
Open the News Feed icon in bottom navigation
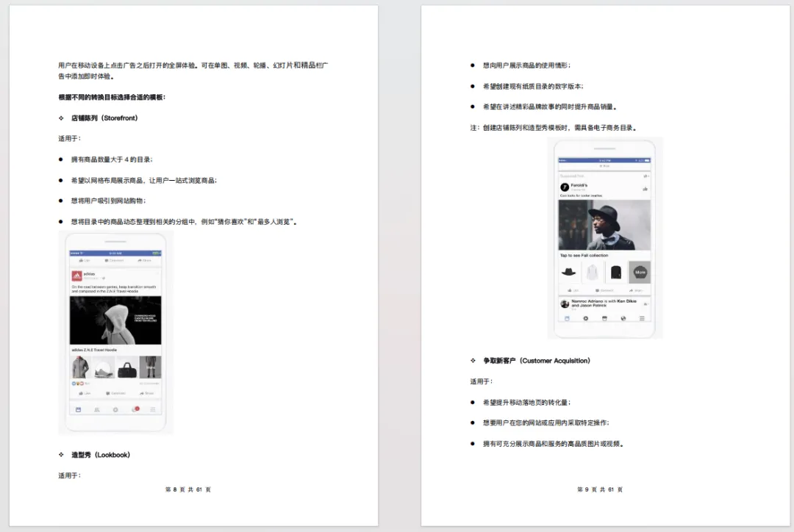tap(78, 410)
